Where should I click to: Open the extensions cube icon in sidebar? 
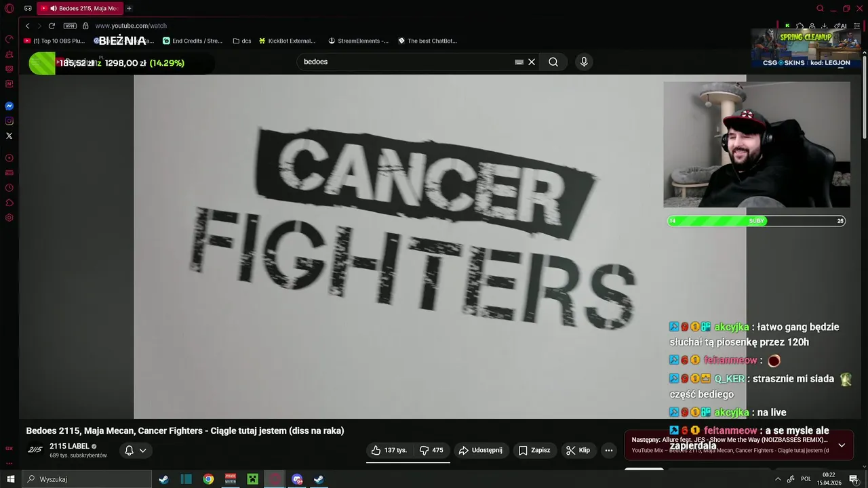(9, 203)
